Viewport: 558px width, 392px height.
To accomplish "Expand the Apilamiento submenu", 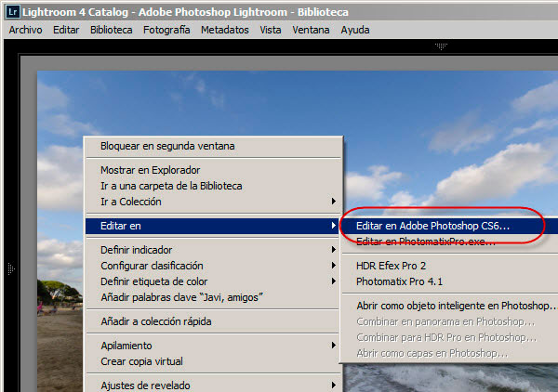I will (214, 346).
